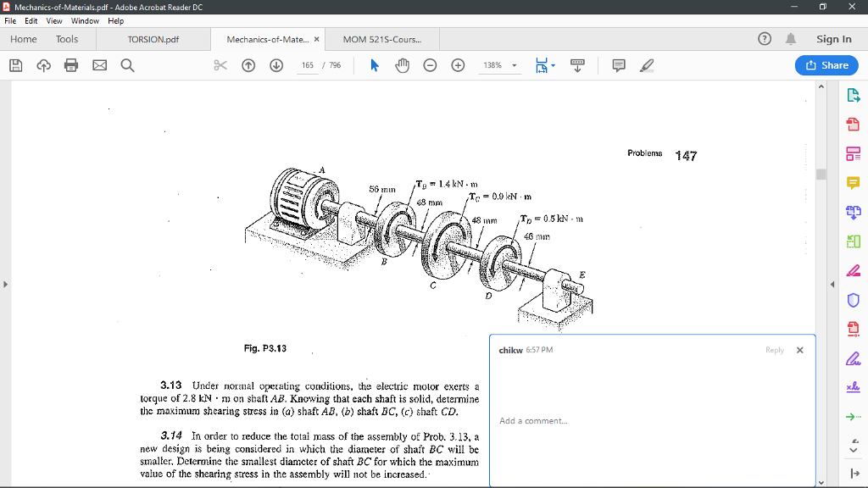
Task: Switch to the Hand tool
Action: (x=401, y=65)
